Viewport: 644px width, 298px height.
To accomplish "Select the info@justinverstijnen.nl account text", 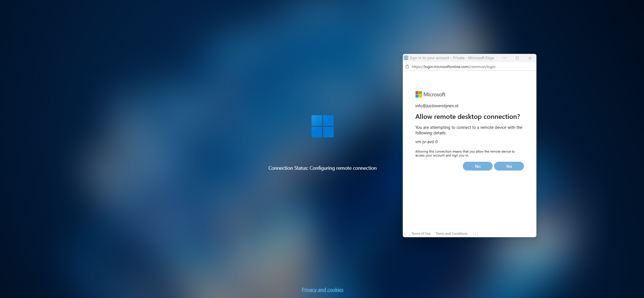I will click(437, 106).
